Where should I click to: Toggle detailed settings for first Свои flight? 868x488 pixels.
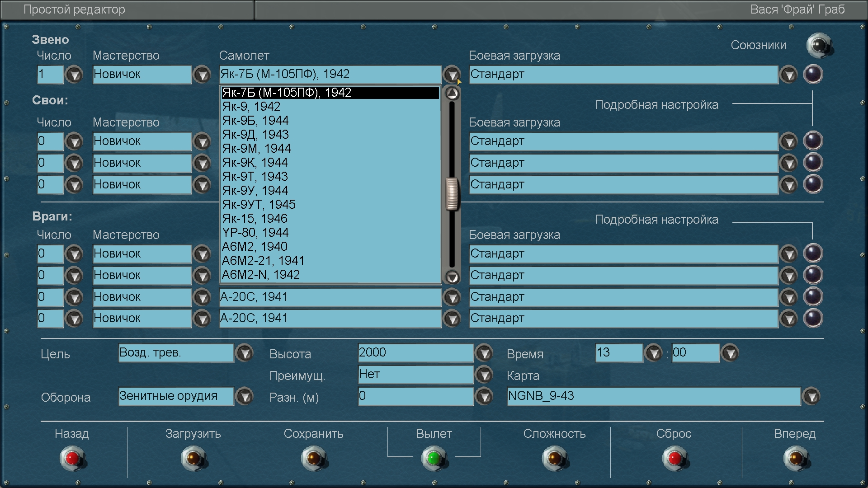click(x=812, y=141)
